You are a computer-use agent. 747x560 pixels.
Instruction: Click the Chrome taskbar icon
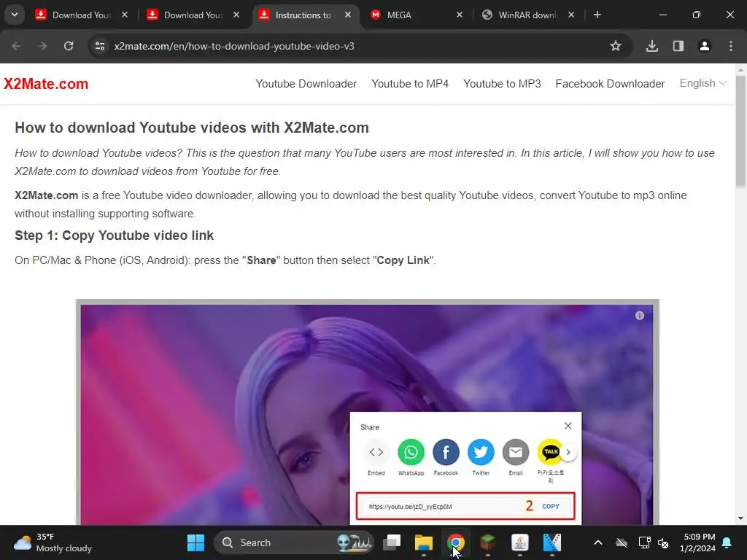(455, 542)
